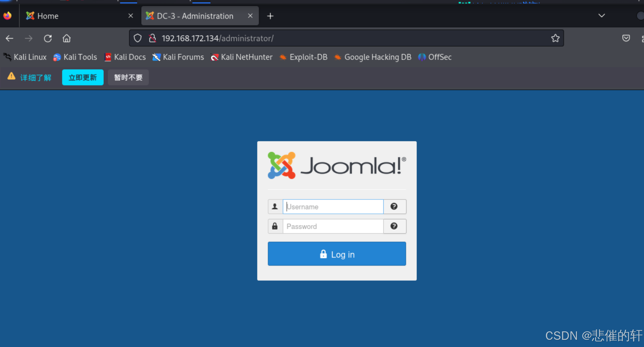The height and width of the screenshot is (347, 644).
Task: Open the Kali Forums bookmark
Action: click(x=178, y=57)
